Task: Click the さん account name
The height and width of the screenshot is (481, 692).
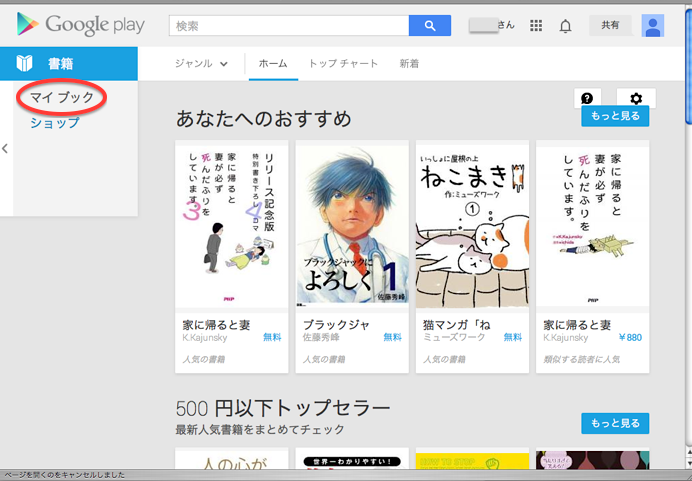Action: coord(506,25)
